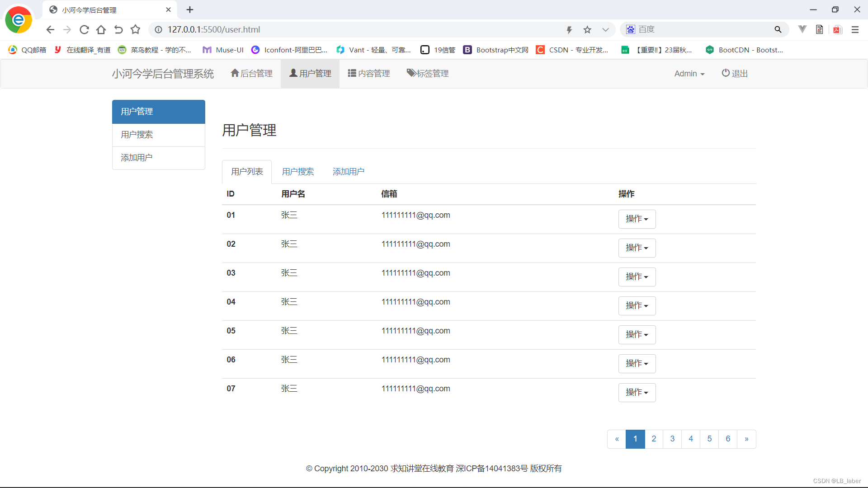Switch to the 用户列表 tab

click(247, 172)
